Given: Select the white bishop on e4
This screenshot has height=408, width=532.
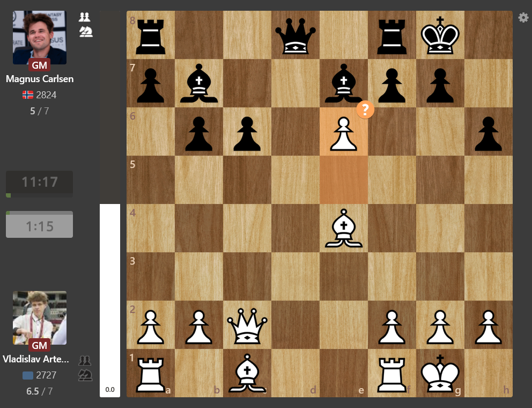Looking at the screenshot, I should 344,228.
